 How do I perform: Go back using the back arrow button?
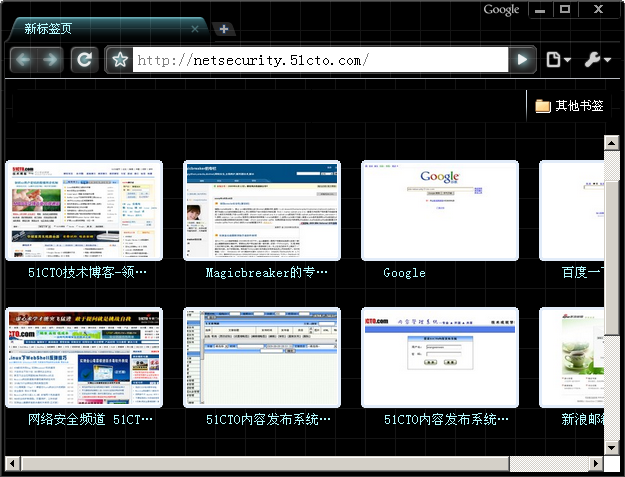coord(23,60)
